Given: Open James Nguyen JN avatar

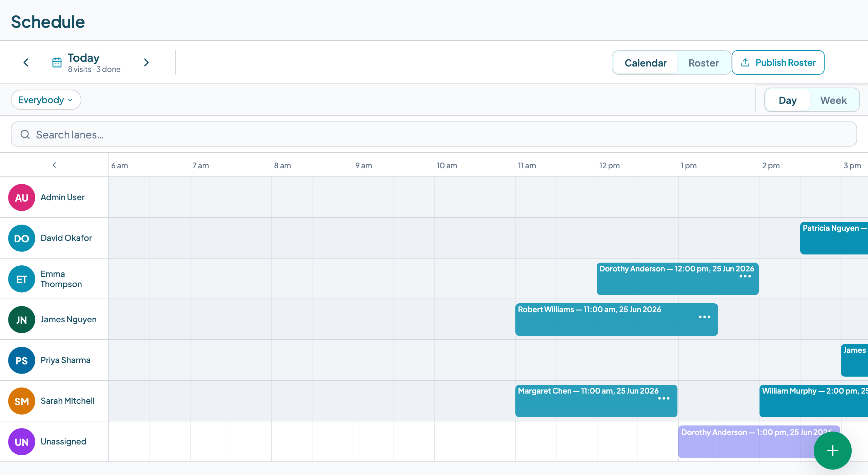Looking at the screenshot, I should (x=22, y=320).
